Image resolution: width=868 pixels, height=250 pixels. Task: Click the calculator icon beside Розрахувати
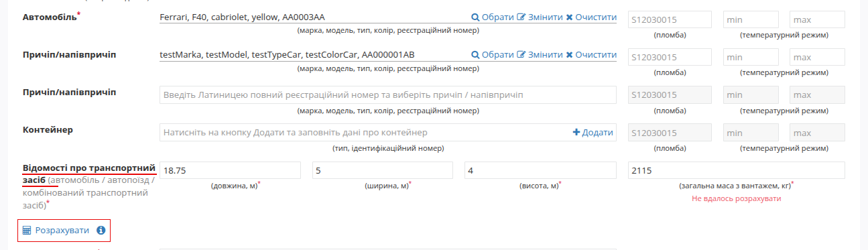pyautogui.click(x=27, y=231)
